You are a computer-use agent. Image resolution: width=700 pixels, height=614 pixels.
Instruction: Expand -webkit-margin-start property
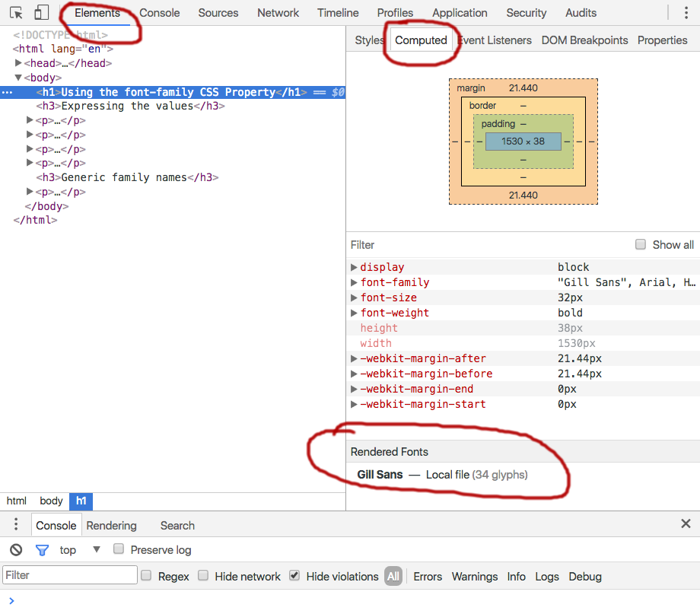(x=354, y=404)
